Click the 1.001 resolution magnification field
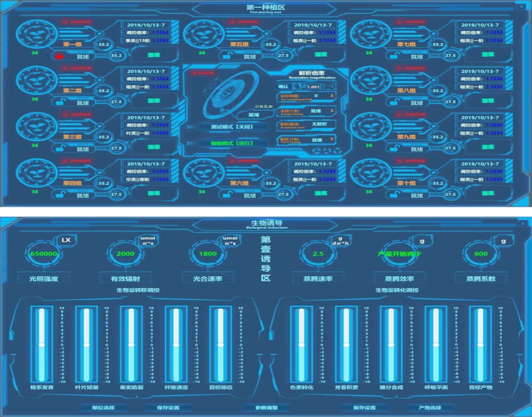Viewport: 532px width, 417px height. point(312,87)
